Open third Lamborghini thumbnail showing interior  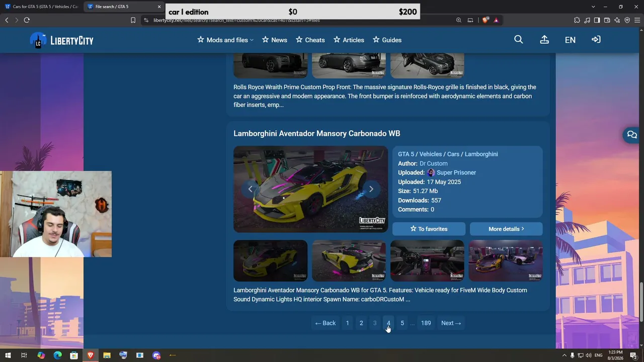(x=428, y=260)
